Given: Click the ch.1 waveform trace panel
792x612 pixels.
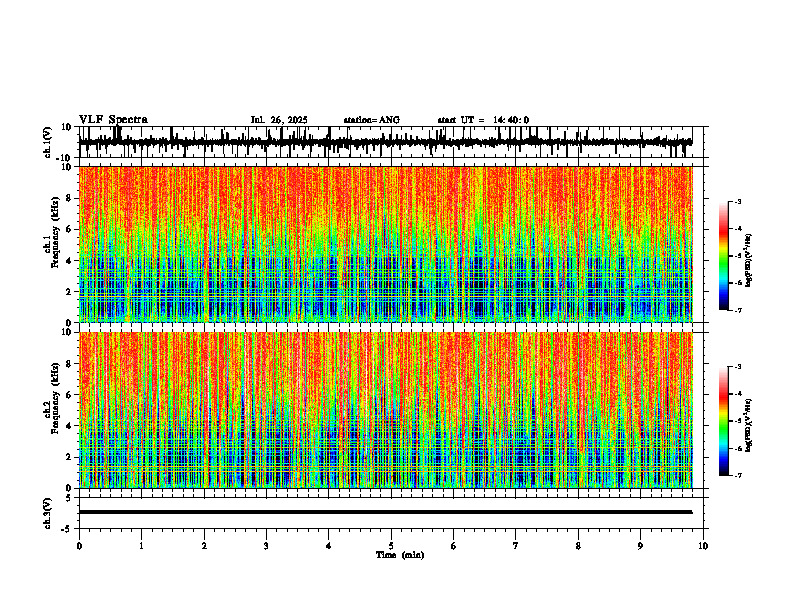Looking at the screenshot, I should pyautogui.click(x=390, y=142).
